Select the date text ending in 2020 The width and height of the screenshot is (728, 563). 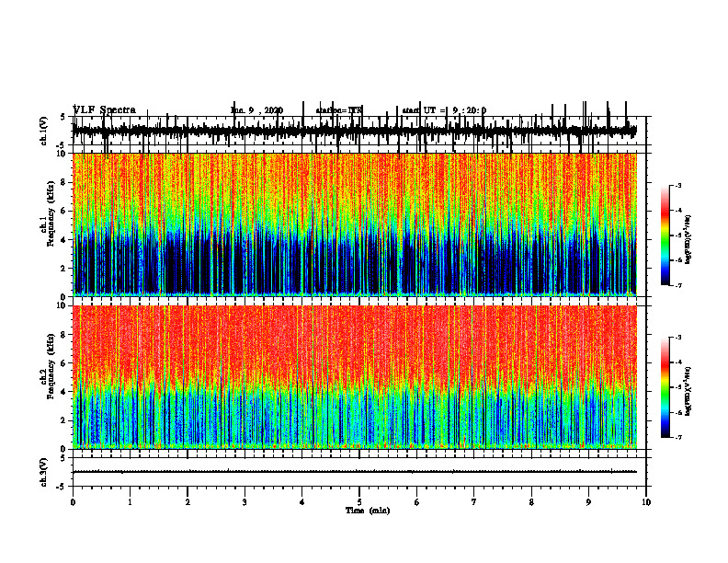click(x=256, y=110)
